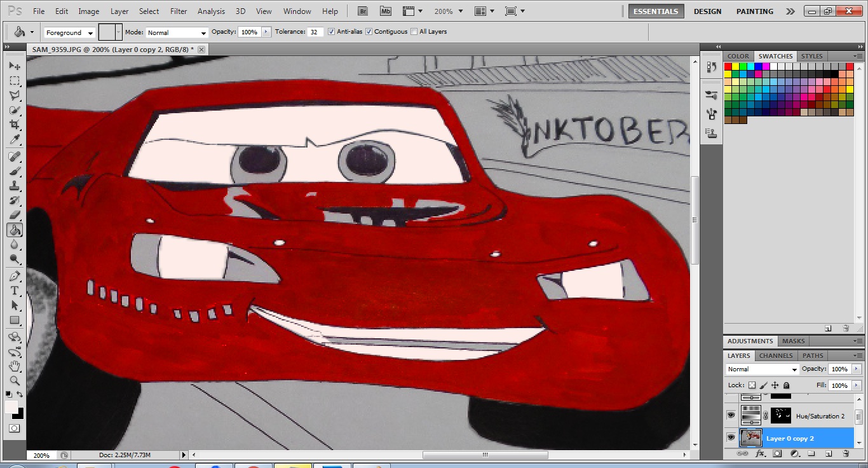
Task: Hide the Hue/Saturation 2 layer
Action: (731, 416)
